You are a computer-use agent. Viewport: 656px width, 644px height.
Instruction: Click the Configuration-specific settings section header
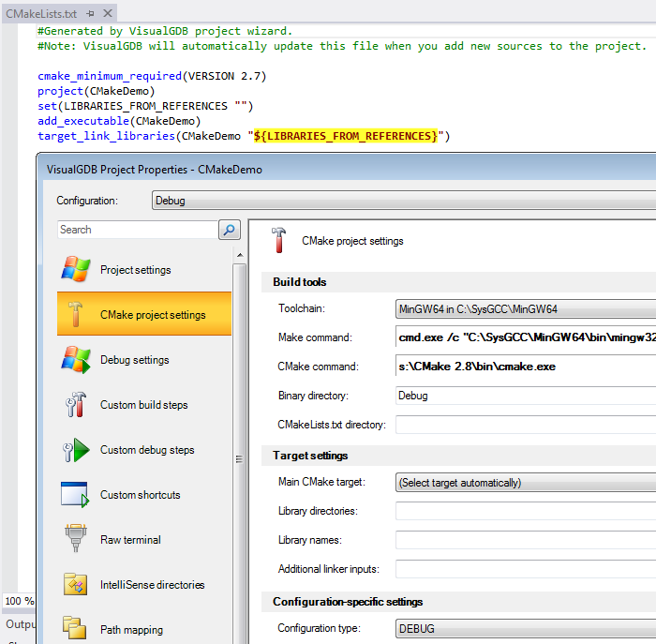tap(348, 601)
